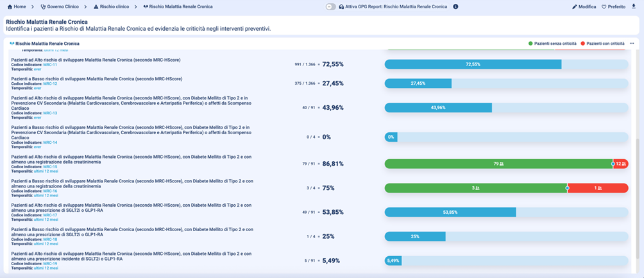Go to Rischio Malattia Renale Cronica breadcrumb
Viewport: 644px width, 278px height.
pos(181,6)
